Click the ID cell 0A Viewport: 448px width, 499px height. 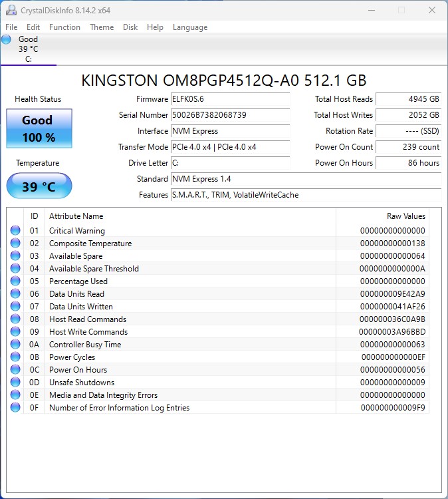click(x=34, y=345)
